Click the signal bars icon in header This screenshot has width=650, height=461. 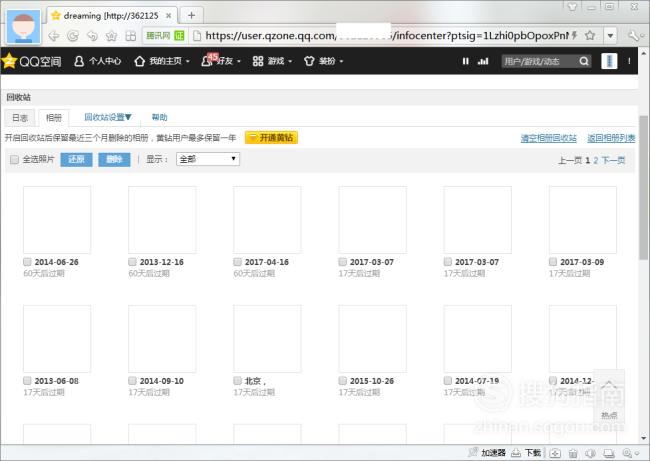[483, 61]
